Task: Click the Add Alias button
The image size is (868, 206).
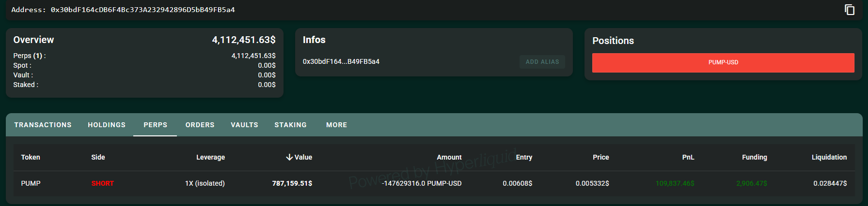Action: tap(542, 62)
